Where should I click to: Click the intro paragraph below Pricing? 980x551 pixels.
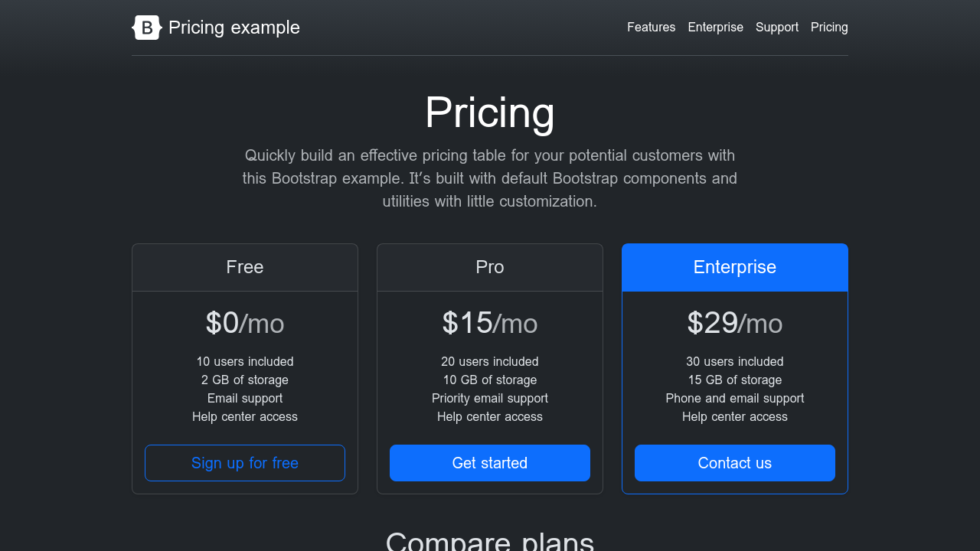[490, 178]
